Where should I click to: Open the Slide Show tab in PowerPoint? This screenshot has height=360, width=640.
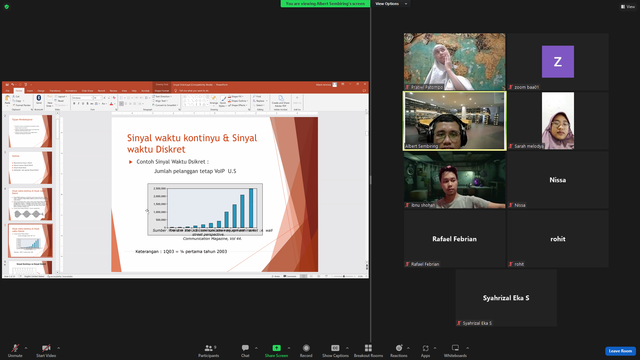click(x=87, y=91)
